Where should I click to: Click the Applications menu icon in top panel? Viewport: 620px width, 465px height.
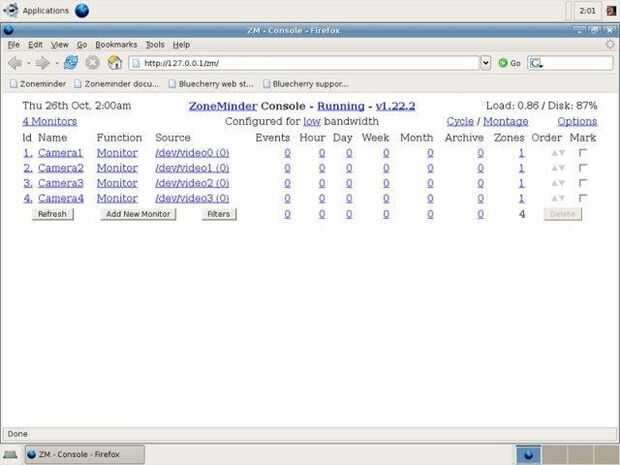[11, 10]
